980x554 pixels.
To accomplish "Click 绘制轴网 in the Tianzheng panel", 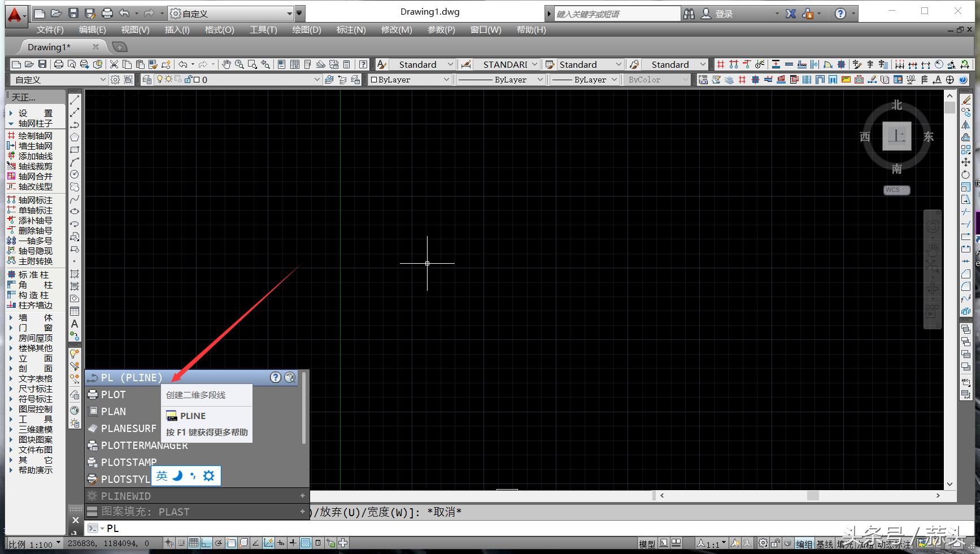I will click(x=35, y=136).
